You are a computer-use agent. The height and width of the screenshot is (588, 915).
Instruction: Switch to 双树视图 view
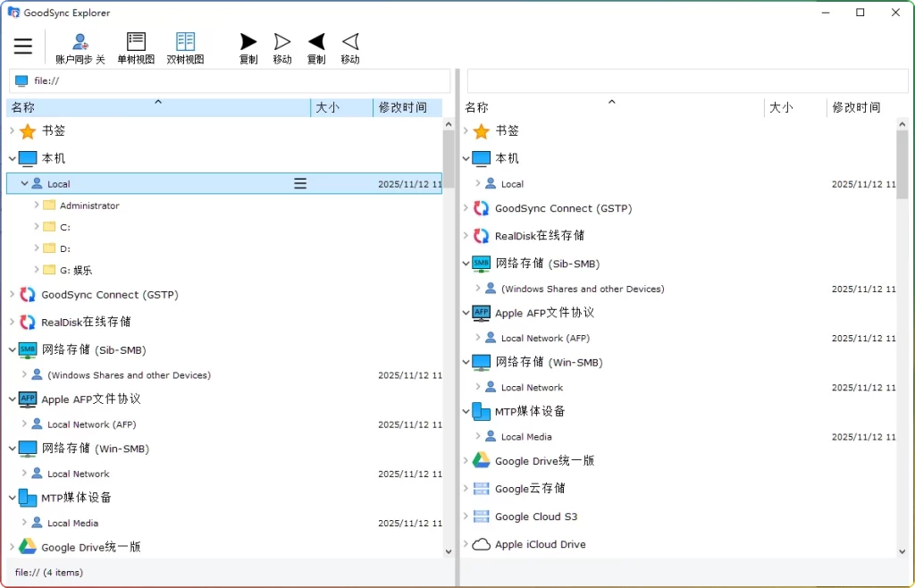tap(185, 40)
